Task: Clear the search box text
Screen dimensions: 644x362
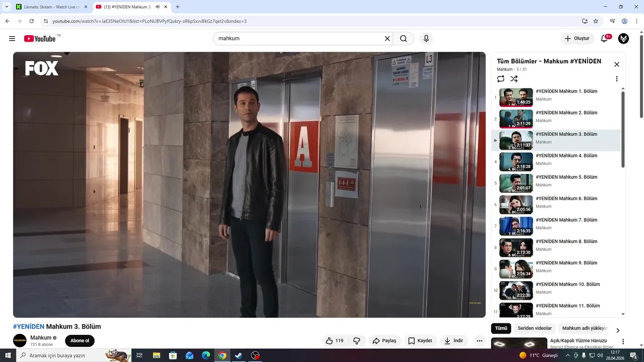Action: [387, 39]
